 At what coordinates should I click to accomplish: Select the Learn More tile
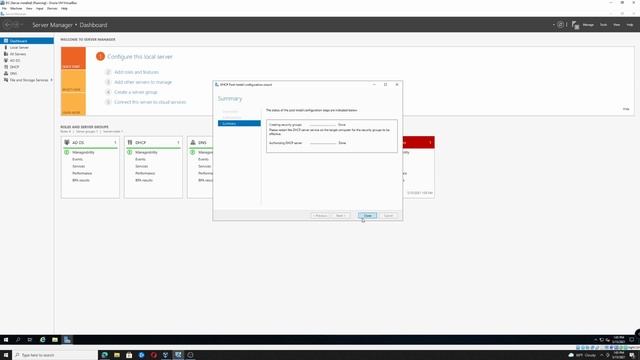[73, 104]
